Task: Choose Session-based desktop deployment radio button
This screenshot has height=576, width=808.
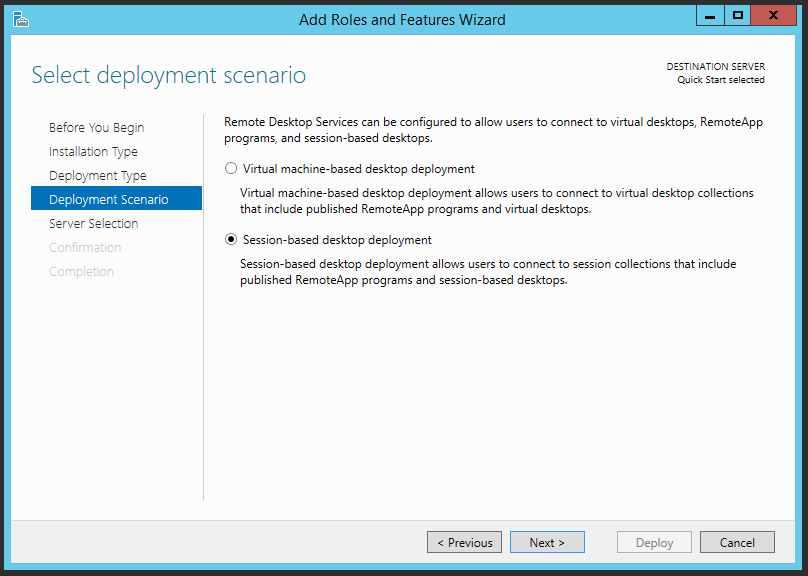Action: (232, 240)
